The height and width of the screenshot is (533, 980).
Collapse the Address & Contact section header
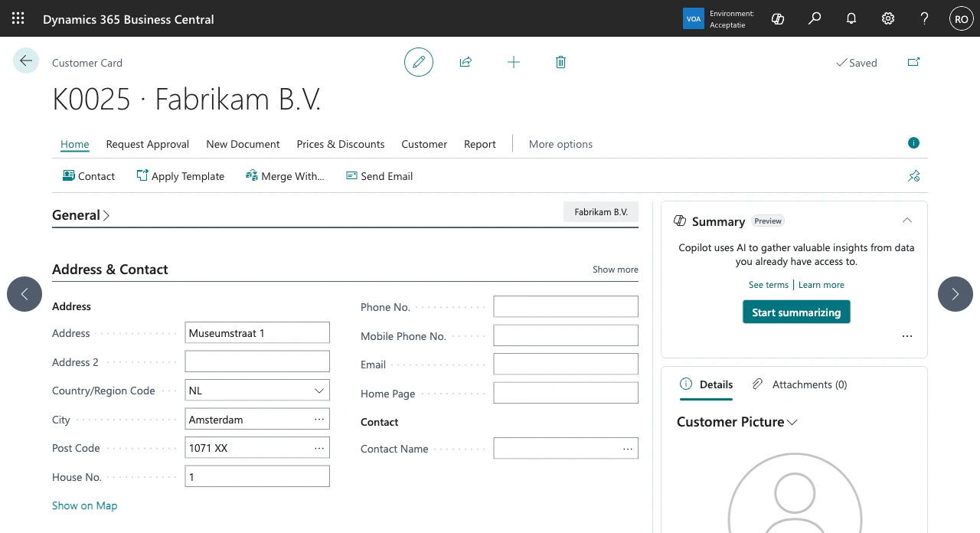[x=110, y=270]
